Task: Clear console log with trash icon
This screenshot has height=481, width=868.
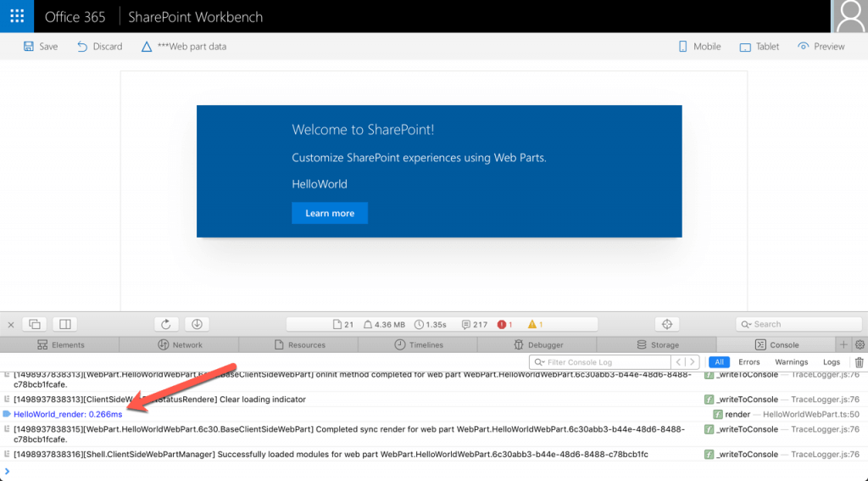Action: coord(860,362)
